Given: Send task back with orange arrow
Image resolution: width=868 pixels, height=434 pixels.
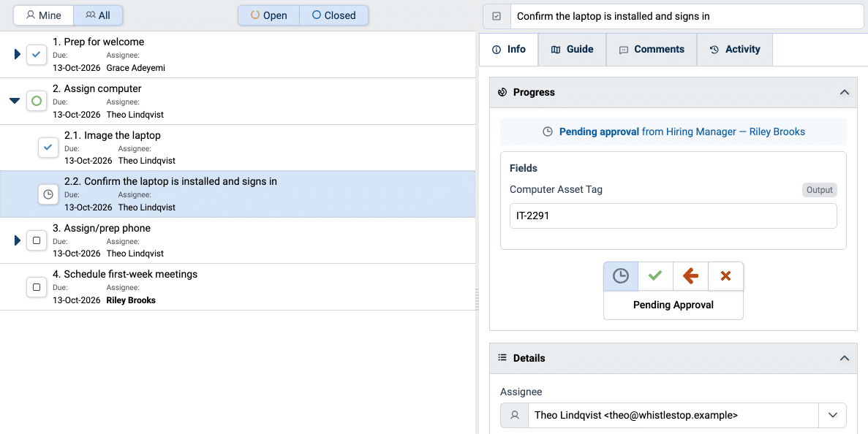Looking at the screenshot, I should coord(690,276).
